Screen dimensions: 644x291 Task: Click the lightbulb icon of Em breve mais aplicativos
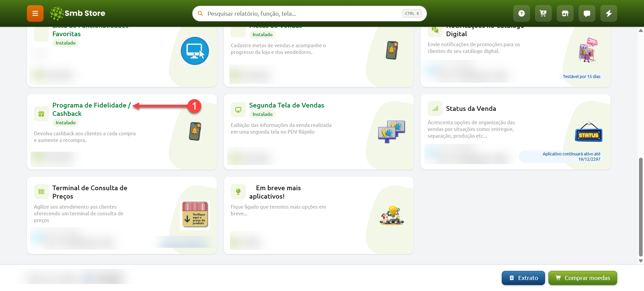point(238,192)
